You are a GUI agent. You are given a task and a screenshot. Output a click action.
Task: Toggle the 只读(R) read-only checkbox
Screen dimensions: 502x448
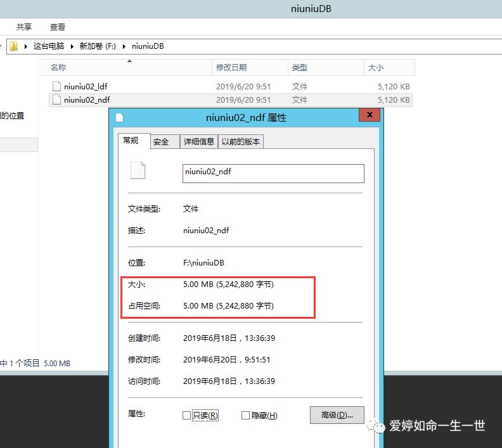click(x=186, y=415)
